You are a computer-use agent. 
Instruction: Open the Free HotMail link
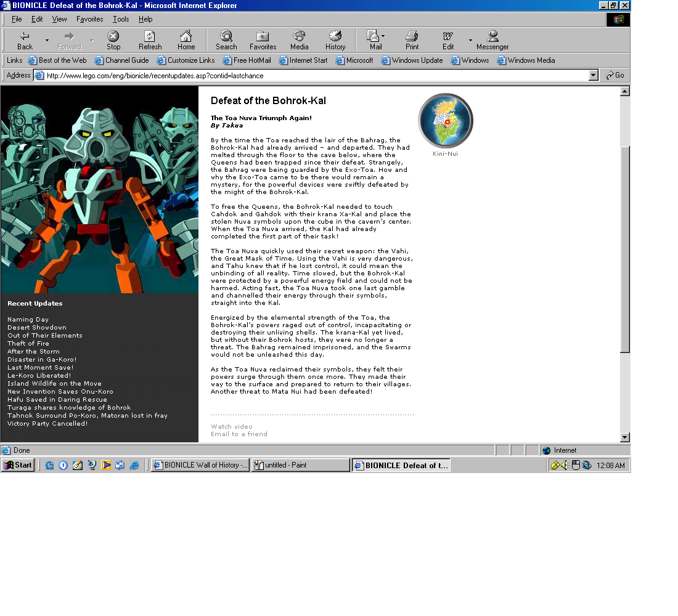247,60
